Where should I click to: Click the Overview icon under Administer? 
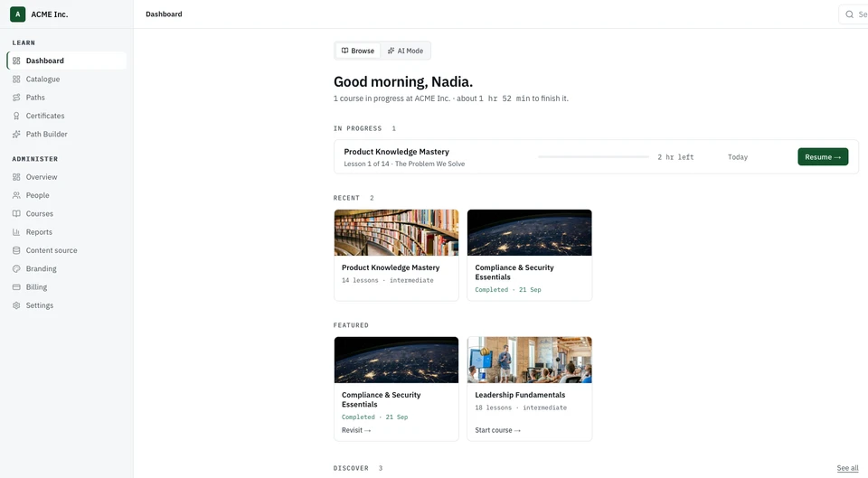16,177
